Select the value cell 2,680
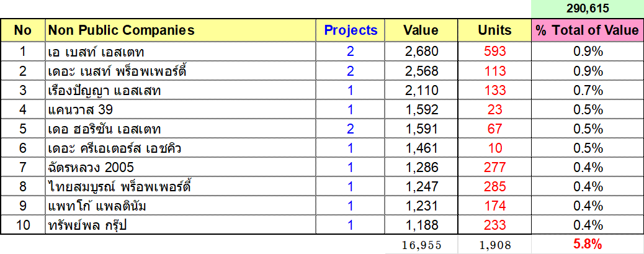This screenshot has height=254, width=644. [421, 52]
